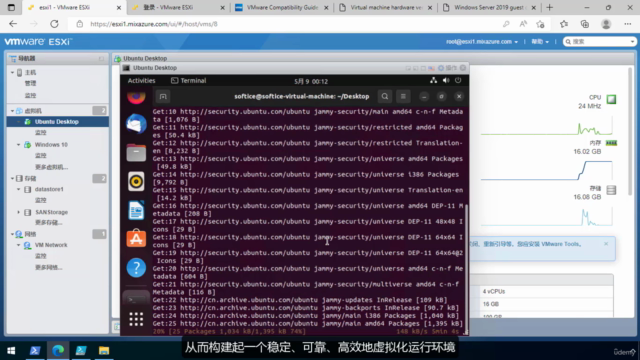Viewport: 640px width, 360px height.
Task: Click the CPU usage icon
Action: (x=611, y=99)
